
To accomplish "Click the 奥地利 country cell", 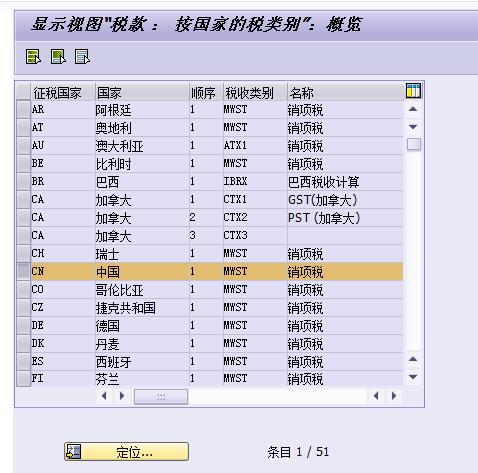I will [142, 128].
